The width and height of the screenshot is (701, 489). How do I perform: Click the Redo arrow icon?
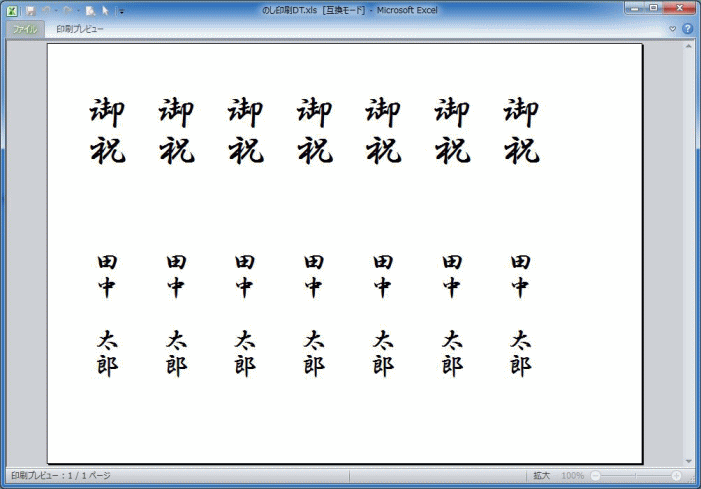click(66, 10)
